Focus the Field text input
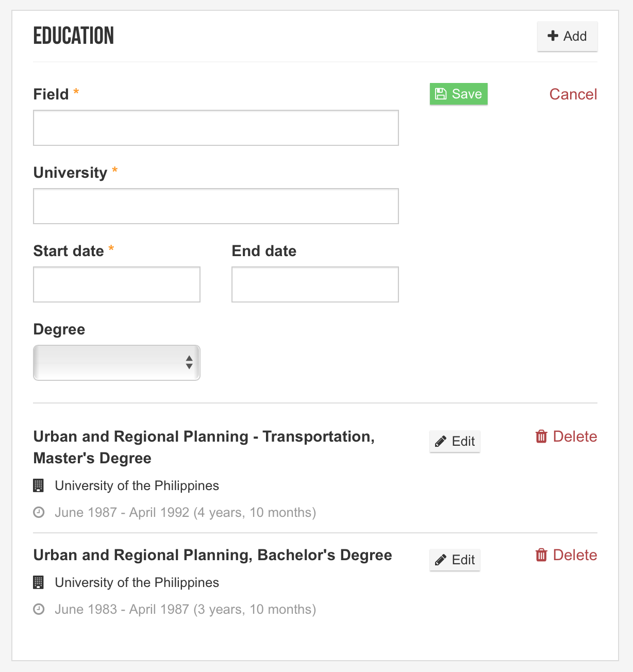This screenshot has width=633, height=672. [x=216, y=128]
